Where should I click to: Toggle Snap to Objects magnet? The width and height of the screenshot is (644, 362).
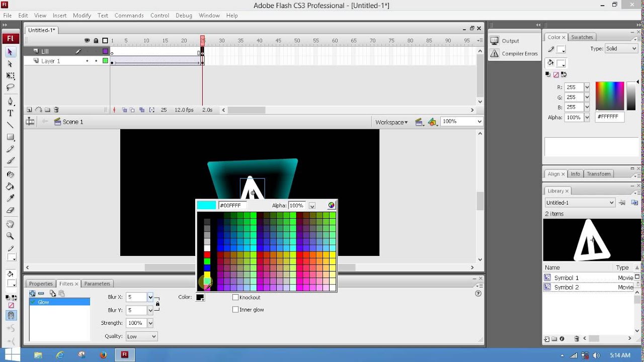click(x=10, y=315)
